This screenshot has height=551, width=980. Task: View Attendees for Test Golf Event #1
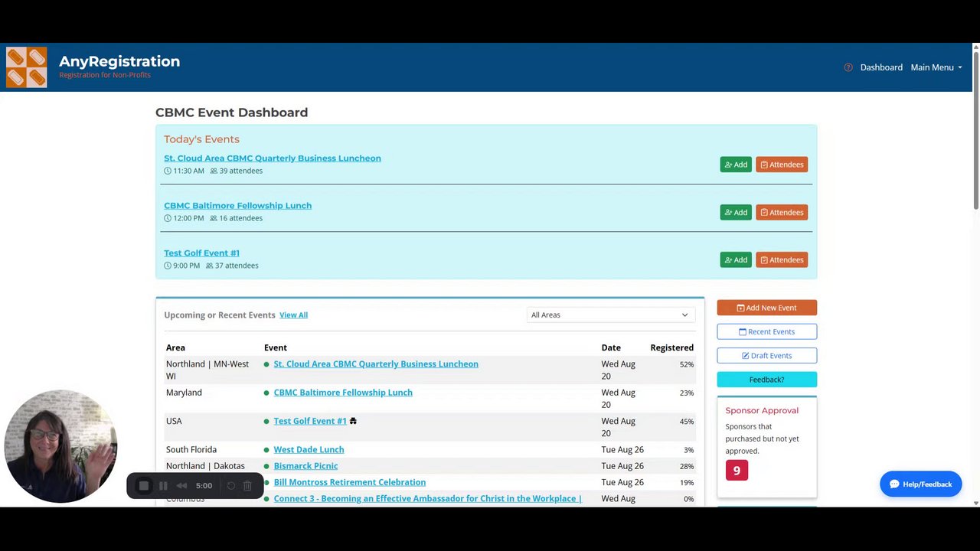click(x=782, y=259)
